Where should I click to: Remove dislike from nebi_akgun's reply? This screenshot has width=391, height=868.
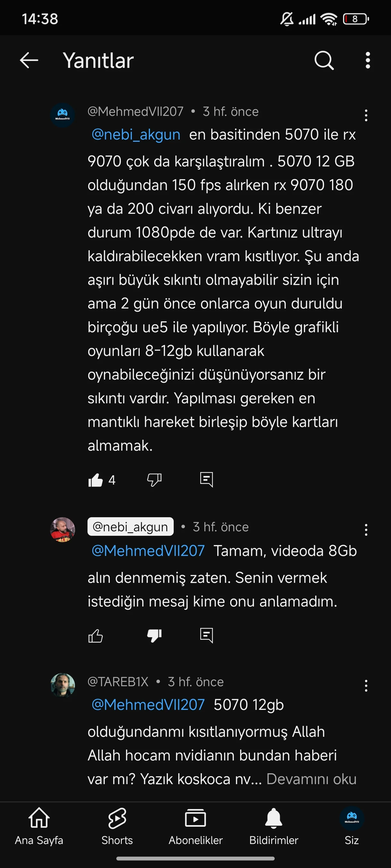154,636
